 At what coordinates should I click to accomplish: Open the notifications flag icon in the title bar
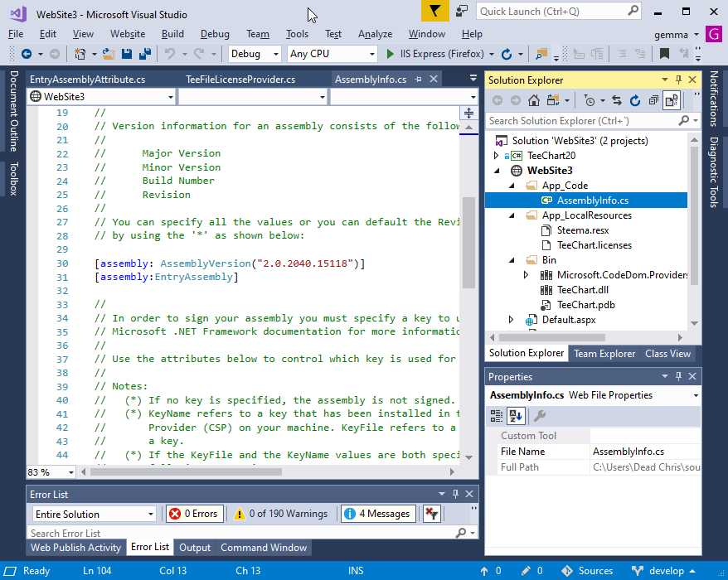click(x=435, y=11)
